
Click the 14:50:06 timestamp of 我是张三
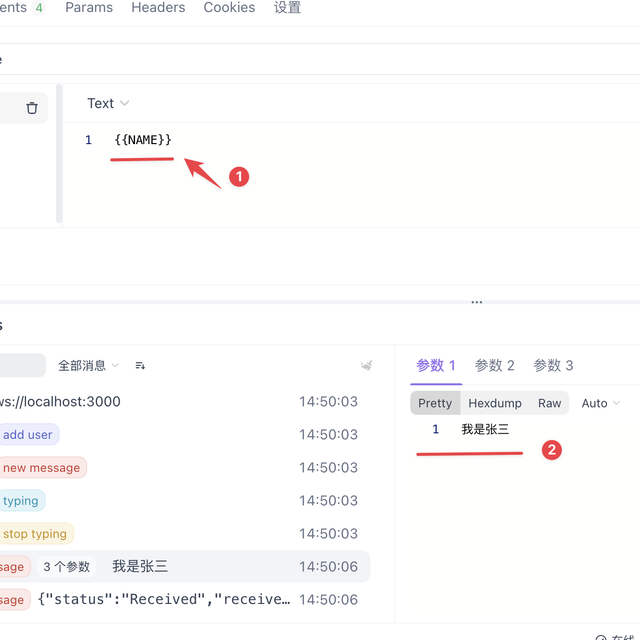coord(328,567)
